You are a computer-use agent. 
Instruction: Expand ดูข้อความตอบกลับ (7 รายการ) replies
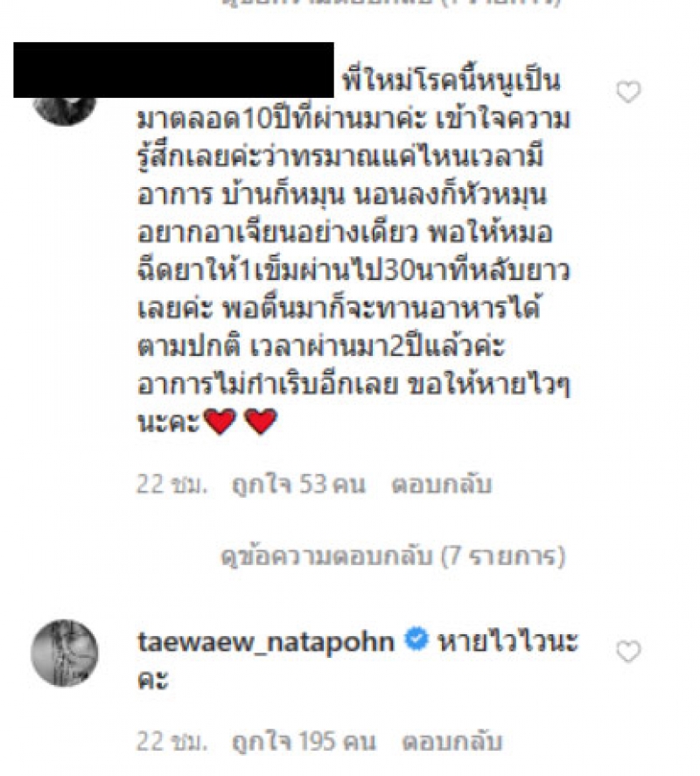coord(393,556)
